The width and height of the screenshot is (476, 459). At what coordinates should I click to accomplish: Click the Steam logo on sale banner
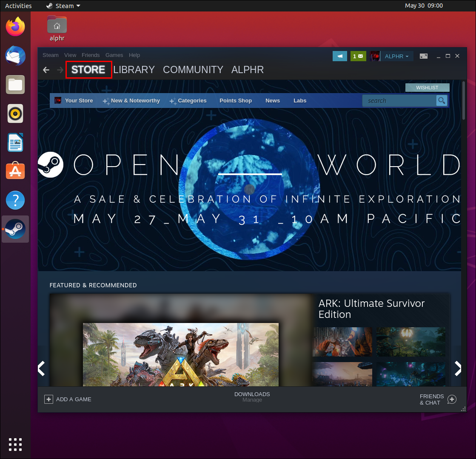50,165
